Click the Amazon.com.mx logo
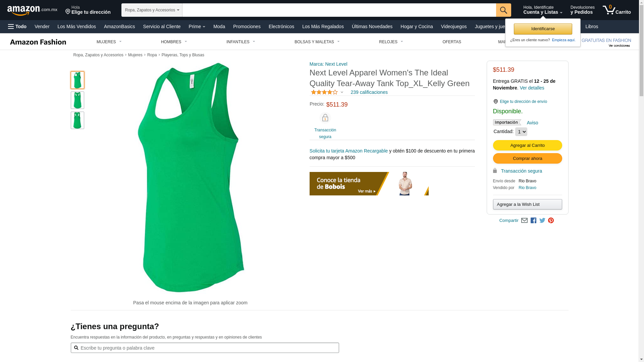 32,10
